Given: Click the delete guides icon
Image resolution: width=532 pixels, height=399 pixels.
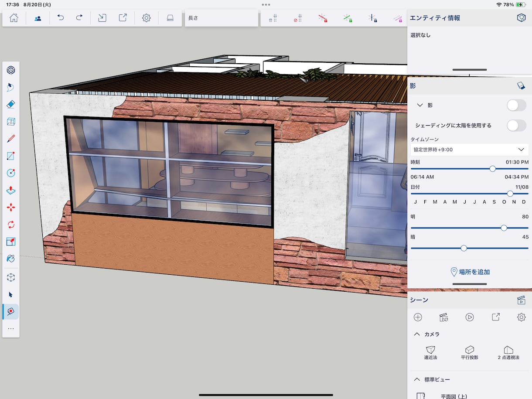Looking at the screenshot, I should click(273, 18).
